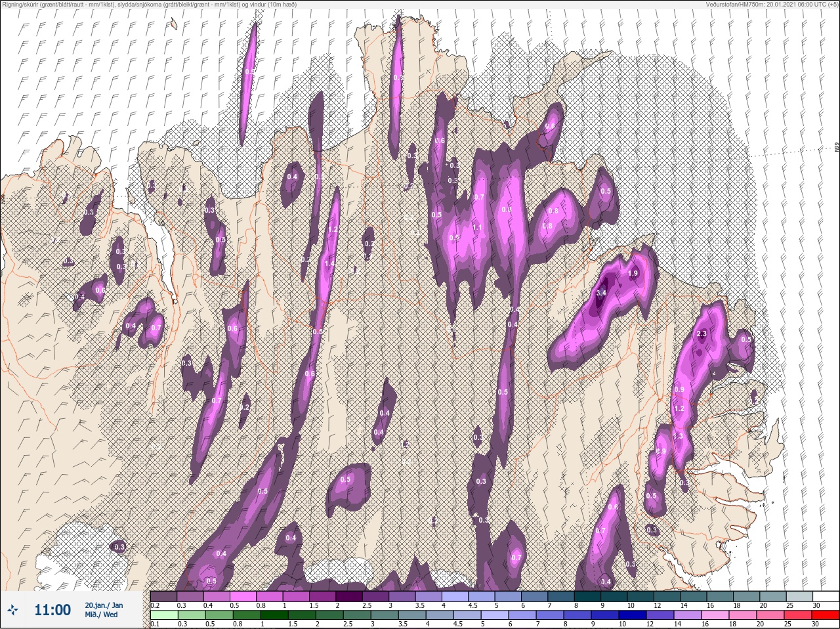This screenshot has width=840, height=629.
Task: Click the dark teal 8 swatch in top legend row
Action: [587, 596]
